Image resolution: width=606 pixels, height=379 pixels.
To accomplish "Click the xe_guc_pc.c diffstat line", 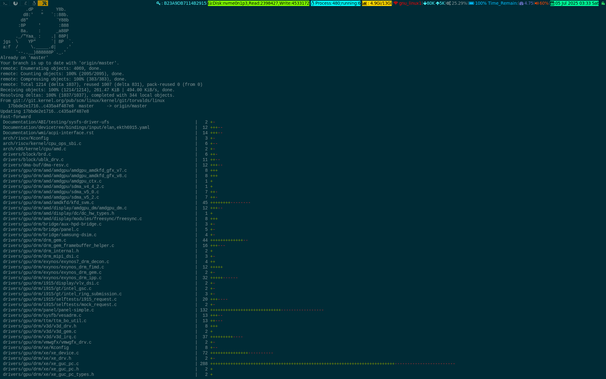I will click(229, 364).
